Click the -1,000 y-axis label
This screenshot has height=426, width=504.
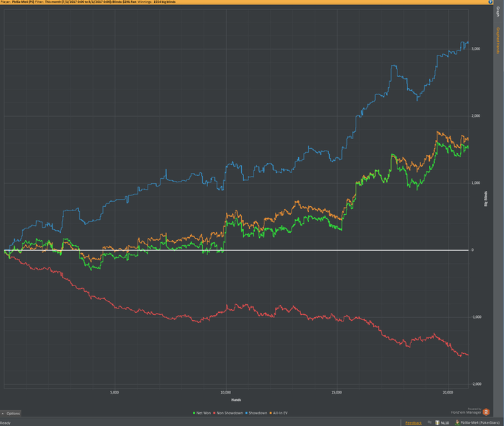pyautogui.click(x=476, y=317)
